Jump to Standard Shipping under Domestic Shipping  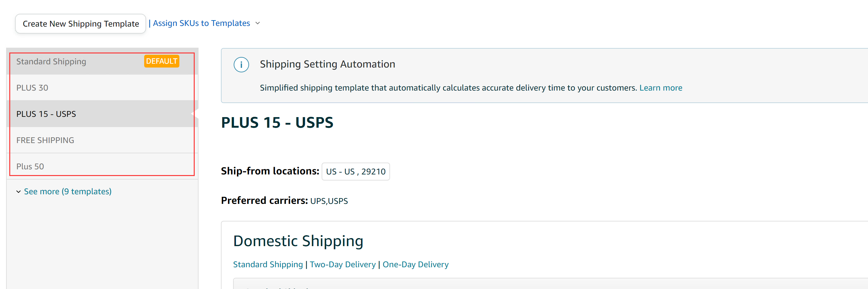268,264
